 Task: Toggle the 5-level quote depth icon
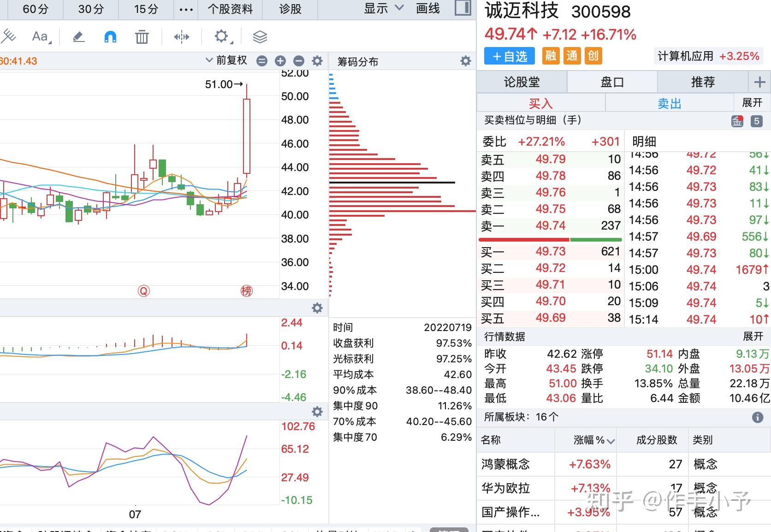coord(756,121)
